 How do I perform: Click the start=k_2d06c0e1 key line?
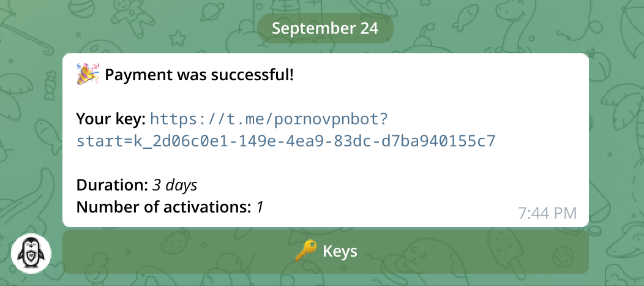point(285,141)
